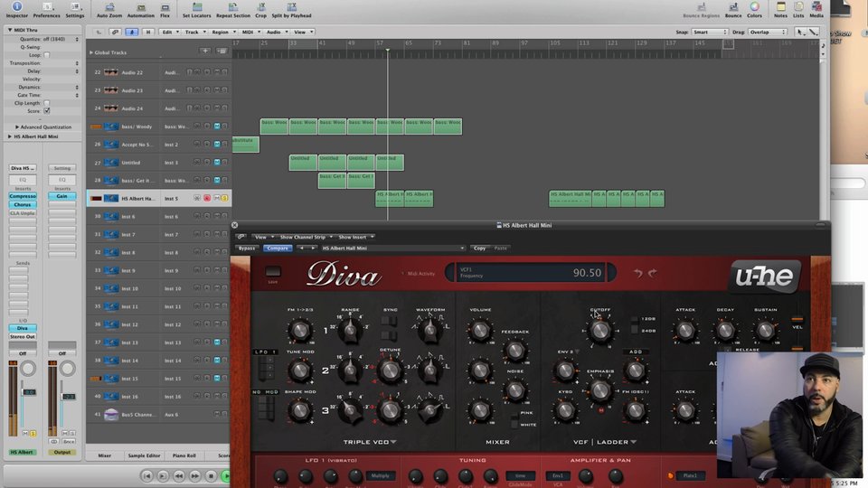Toggle record enable on HS Albert Hall track
This screenshot has width=868, height=488.
[x=207, y=198]
